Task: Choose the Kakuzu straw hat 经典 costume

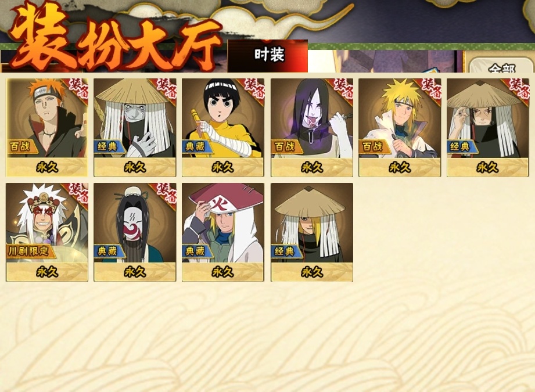Action: (135, 128)
